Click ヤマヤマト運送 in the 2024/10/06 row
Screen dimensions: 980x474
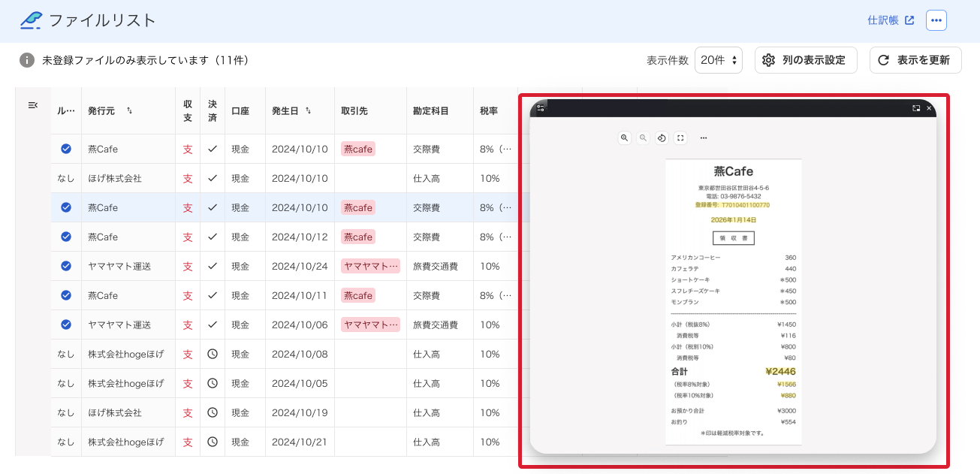pos(119,325)
